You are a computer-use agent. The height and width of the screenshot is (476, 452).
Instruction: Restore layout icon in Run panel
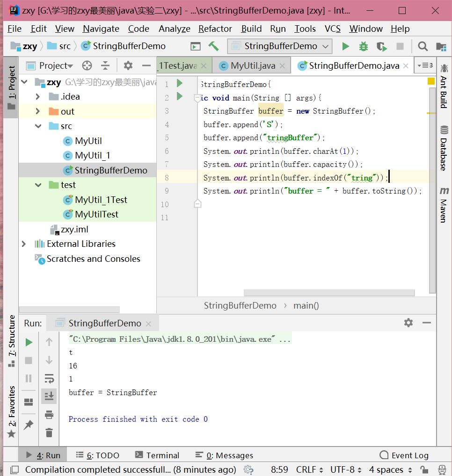pyautogui.click(x=29, y=402)
